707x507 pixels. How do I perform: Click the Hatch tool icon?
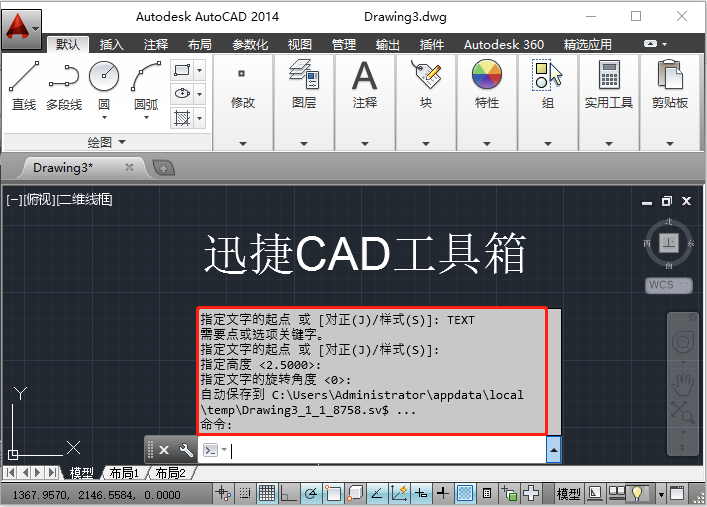tap(182, 118)
